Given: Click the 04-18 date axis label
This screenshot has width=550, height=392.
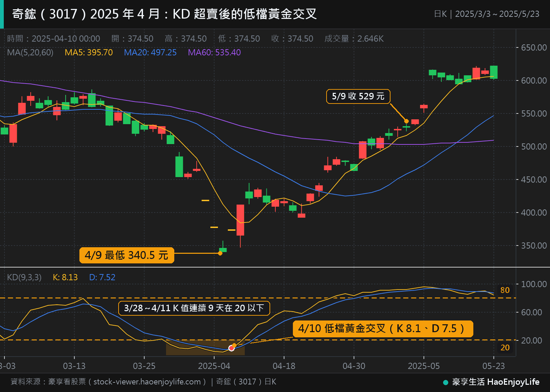Looking at the screenshot, I should pos(284,366).
